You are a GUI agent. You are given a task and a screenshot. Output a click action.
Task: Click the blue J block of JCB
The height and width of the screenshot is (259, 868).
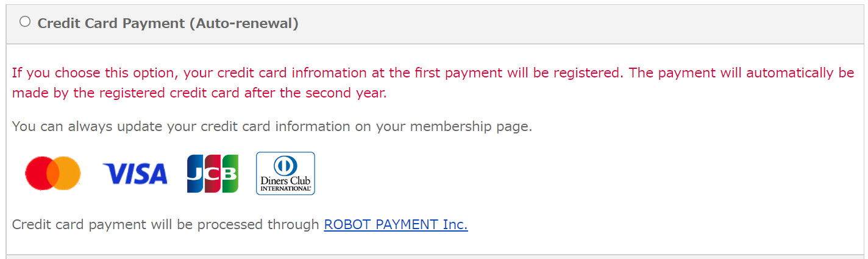pyautogui.click(x=195, y=174)
